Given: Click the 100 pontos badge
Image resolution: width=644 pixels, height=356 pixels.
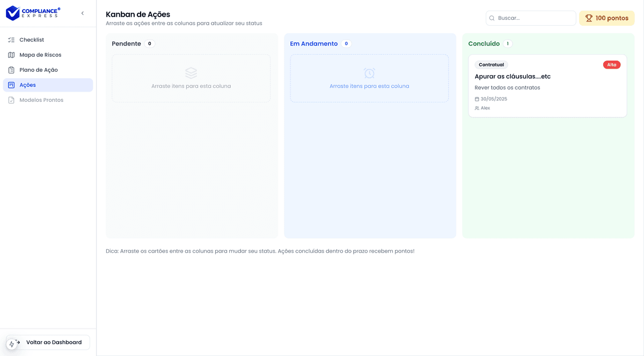Looking at the screenshot, I should tap(606, 18).
